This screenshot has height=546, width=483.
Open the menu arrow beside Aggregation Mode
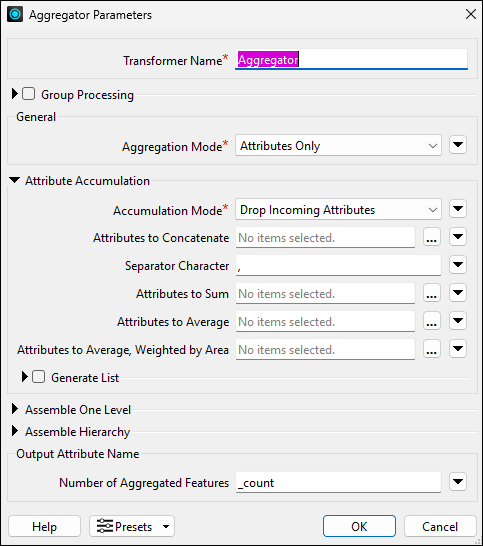[x=458, y=145]
